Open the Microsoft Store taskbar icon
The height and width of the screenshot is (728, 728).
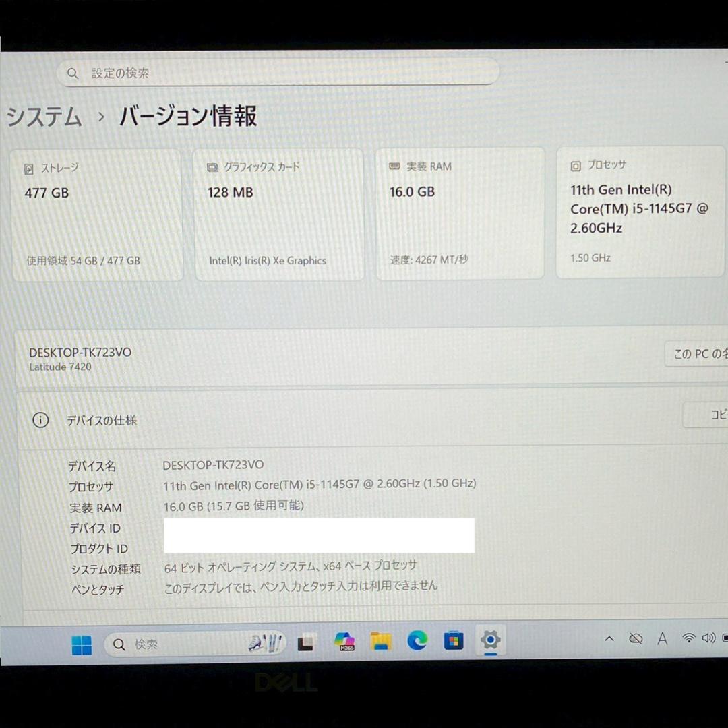(453, 640)
